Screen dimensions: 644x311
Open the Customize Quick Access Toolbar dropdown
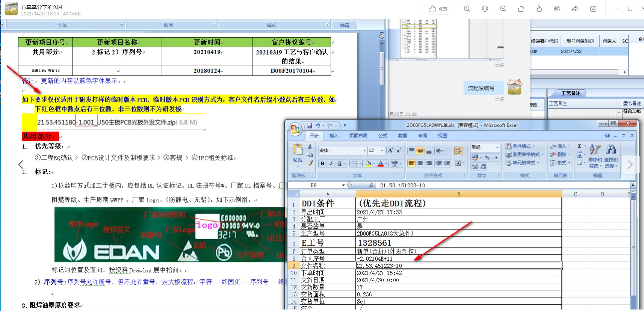[345, 125]
